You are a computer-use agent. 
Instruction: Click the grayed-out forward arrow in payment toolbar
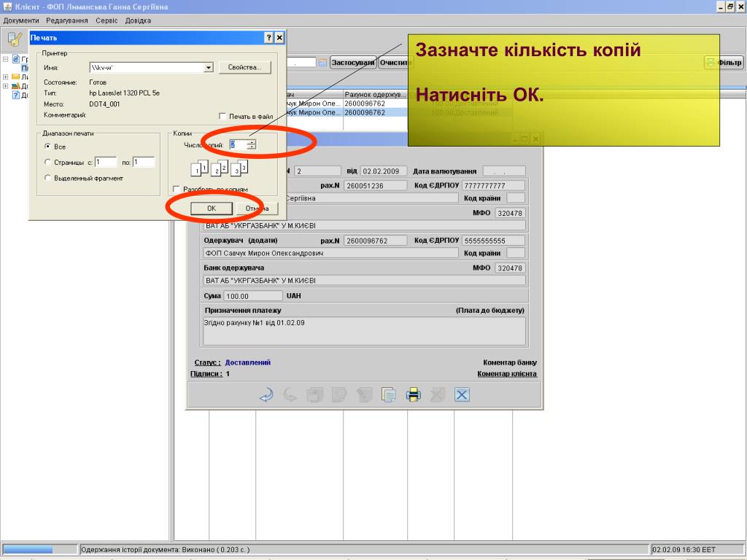point(290,394)
